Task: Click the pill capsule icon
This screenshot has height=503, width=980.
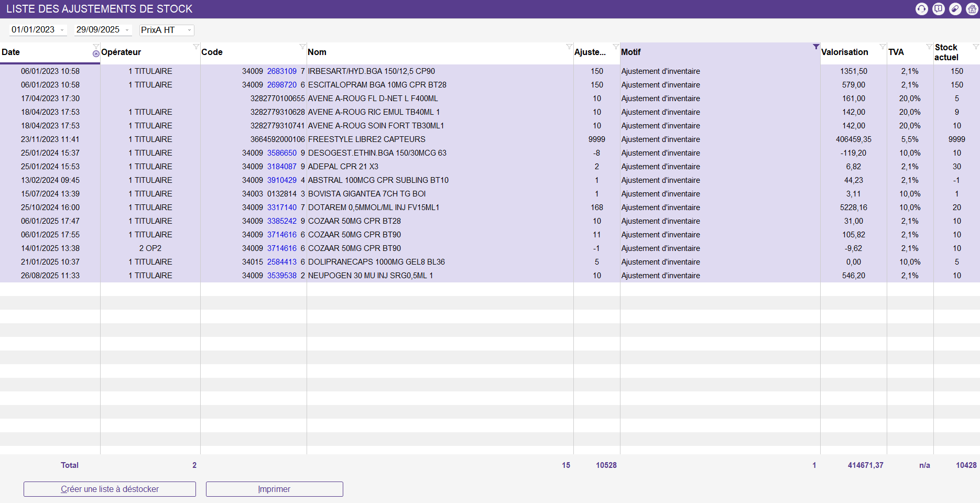Action: tap(955, 9)
